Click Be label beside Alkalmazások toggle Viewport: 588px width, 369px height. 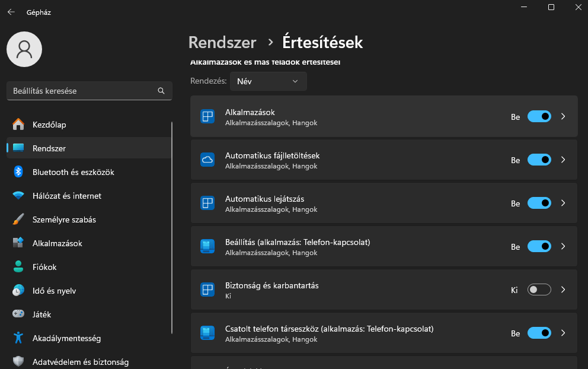515,117
